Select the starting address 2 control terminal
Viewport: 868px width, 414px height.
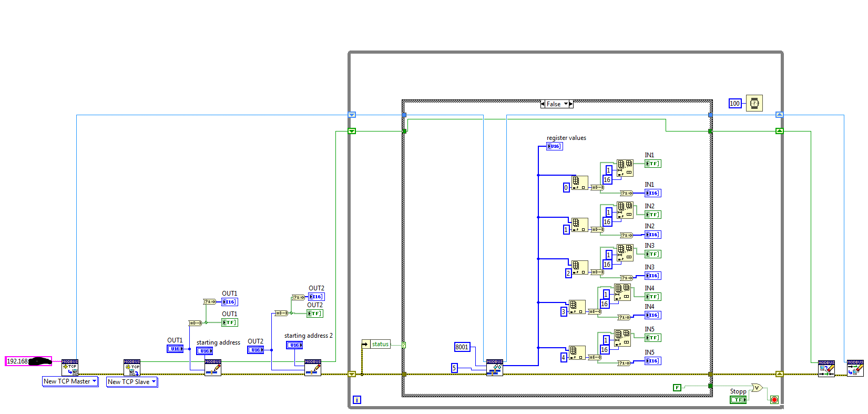(294, 345)
